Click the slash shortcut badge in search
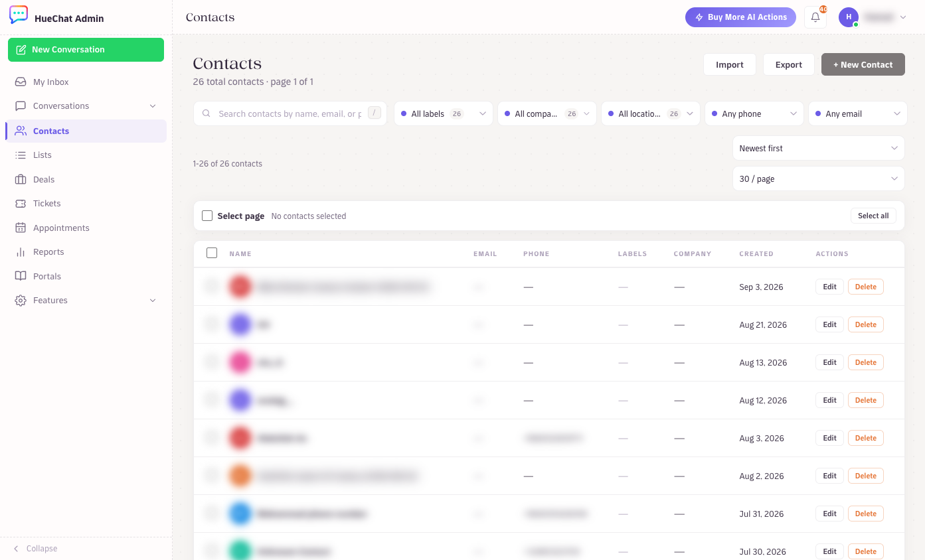Viewport: 925px width, 560px height. pyautogui.click(x=375, y=113)
